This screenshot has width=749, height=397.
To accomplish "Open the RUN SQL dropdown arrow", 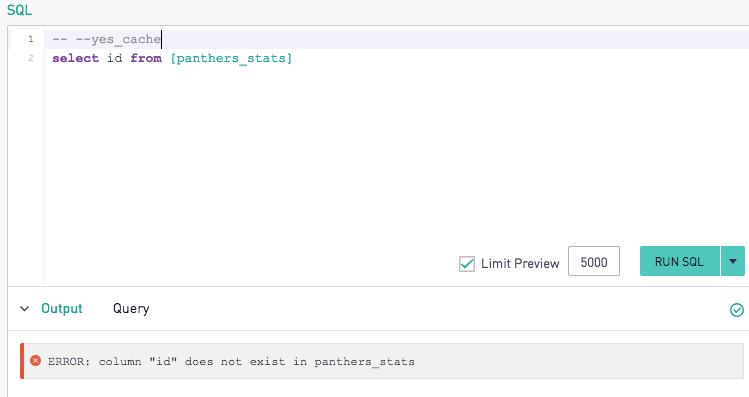I will point(733,261).
